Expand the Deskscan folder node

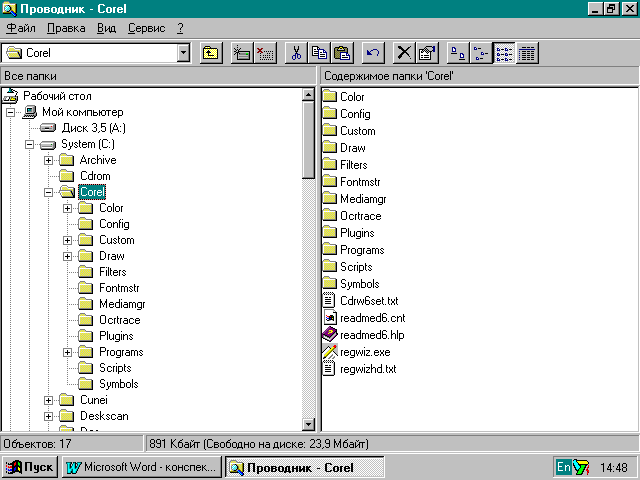point(48,416)
